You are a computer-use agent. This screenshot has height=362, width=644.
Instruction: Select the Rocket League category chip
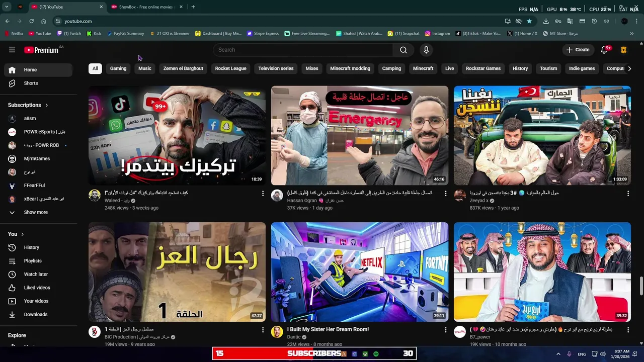(x=230, y=68)
